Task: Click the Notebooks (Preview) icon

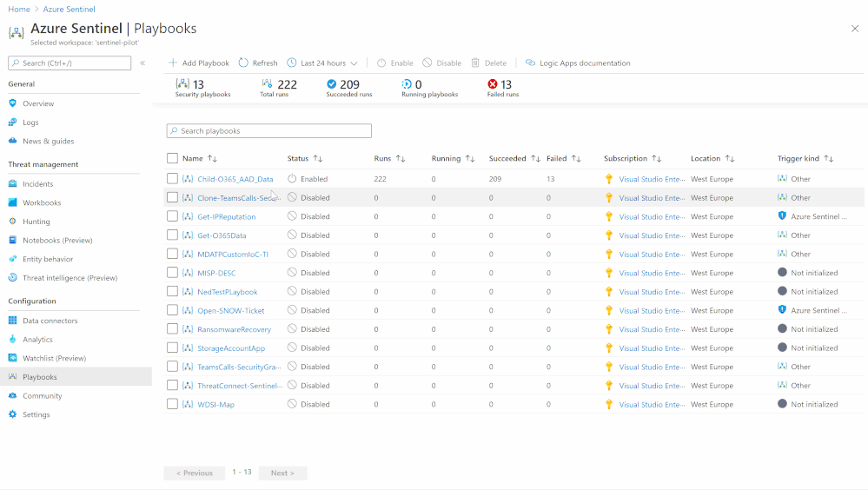Action: pyautogui.click(x=13, y=240)
